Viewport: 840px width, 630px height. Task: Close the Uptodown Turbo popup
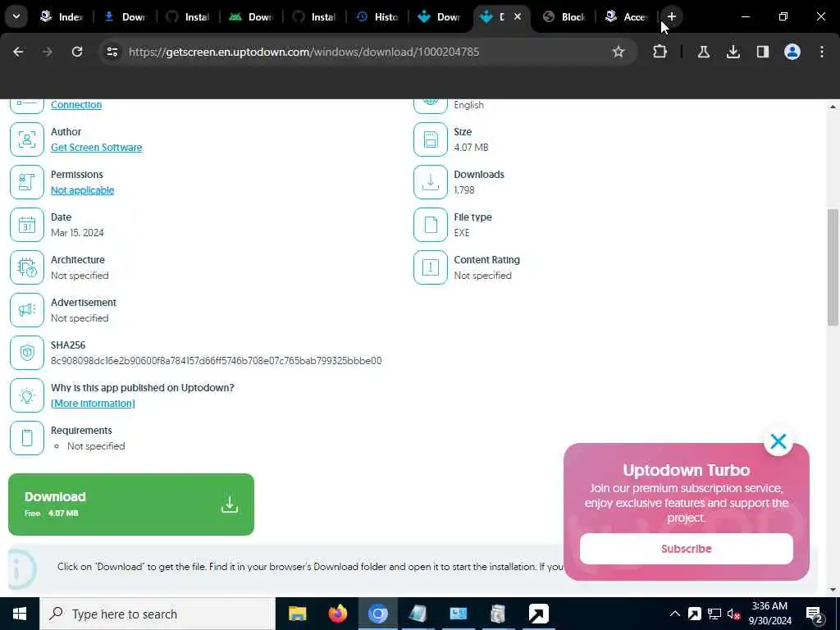(x=778, y=441)
